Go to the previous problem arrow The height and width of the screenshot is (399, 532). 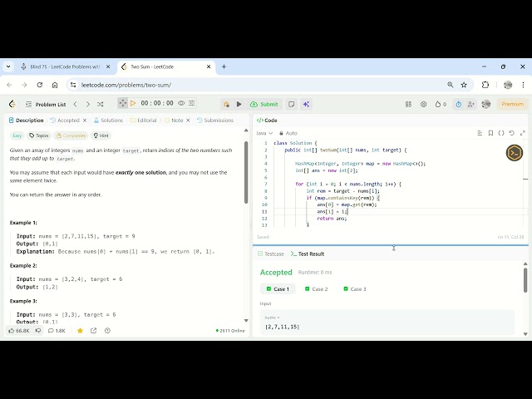pos(76,104)
